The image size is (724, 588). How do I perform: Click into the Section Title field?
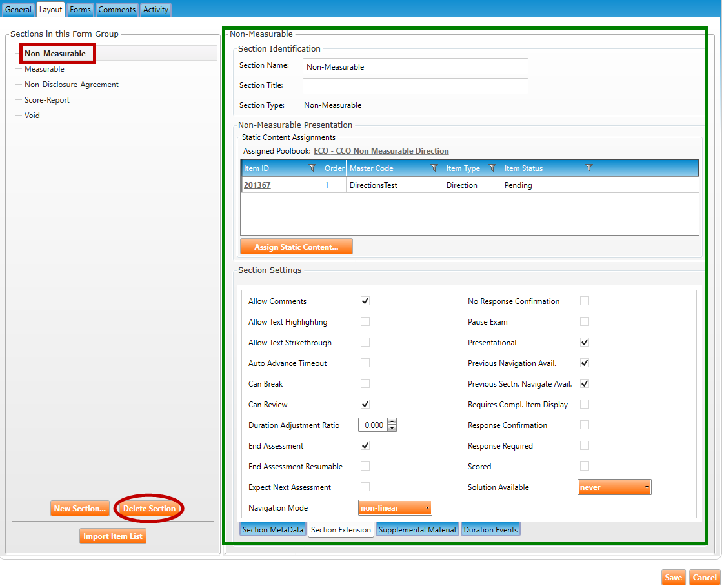pos(415,86)
